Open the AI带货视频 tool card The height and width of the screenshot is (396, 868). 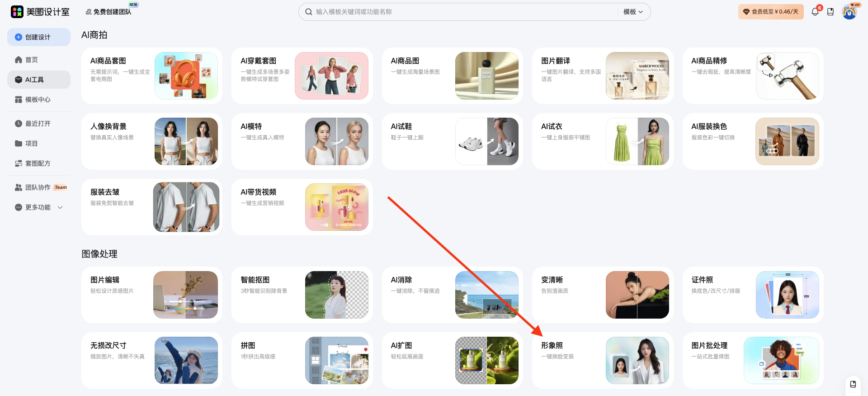click(x=302, y=207)
